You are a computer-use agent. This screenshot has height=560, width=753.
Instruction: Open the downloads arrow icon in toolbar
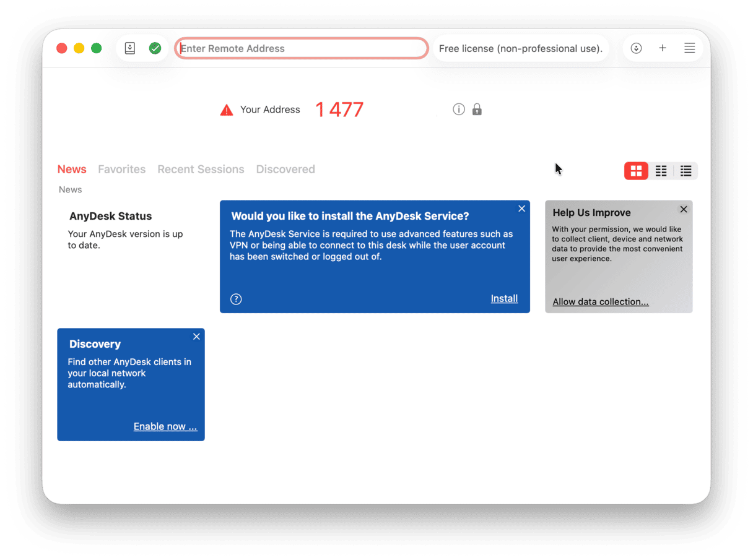[x=636, y=48]
